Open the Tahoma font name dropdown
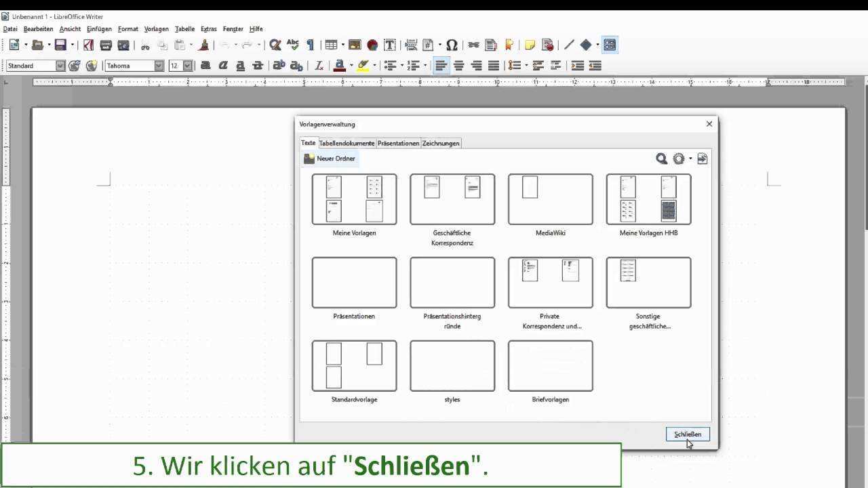Viewport: 868px width, 488px height. (159, 66)
